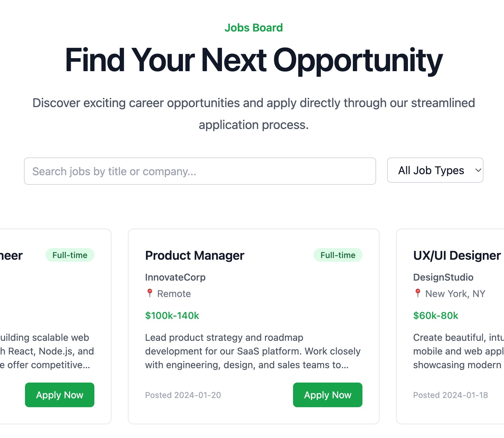The width and height of the screenshot is (504, 438).
Task: Click the Find Your Next Opportunity heading
Action: [x=253, y=60]
